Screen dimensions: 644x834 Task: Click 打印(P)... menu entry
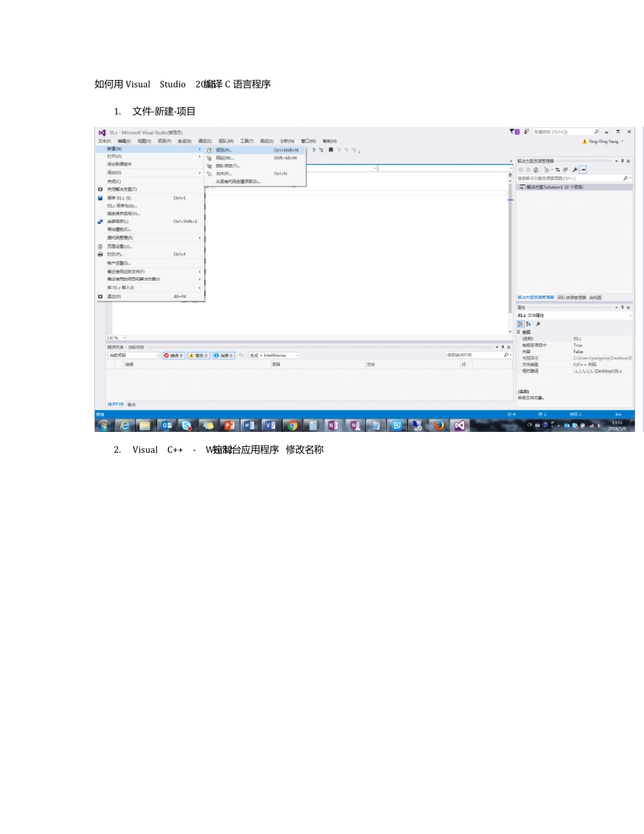coord(150,254)
